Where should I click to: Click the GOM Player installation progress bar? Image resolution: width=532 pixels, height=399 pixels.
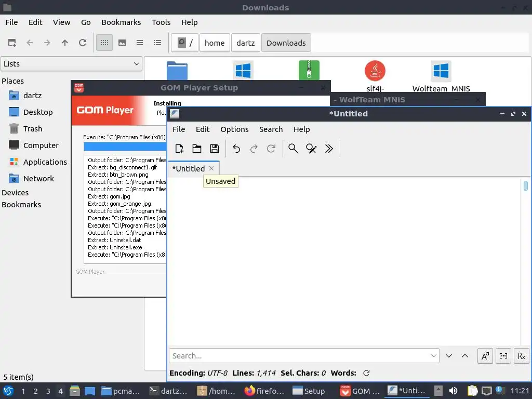pyautogui.click(x=125, y=146)
